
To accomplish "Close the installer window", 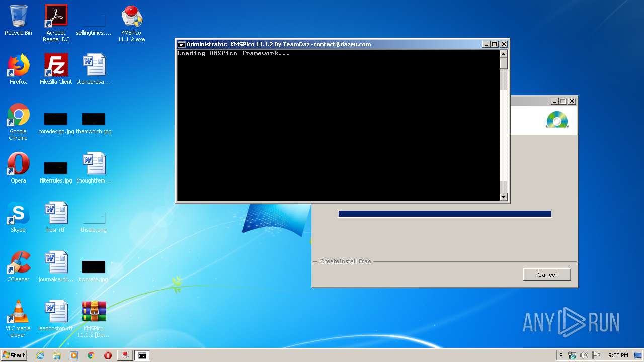I will pyautogui.click(x=572, y=101).
